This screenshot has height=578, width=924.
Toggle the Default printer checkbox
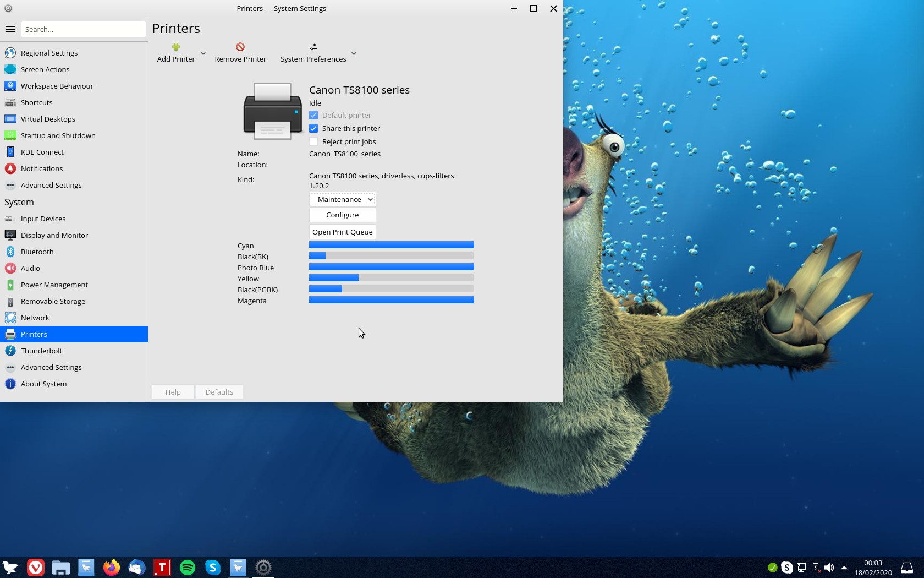pyautogui.click(x=313, y=115)
